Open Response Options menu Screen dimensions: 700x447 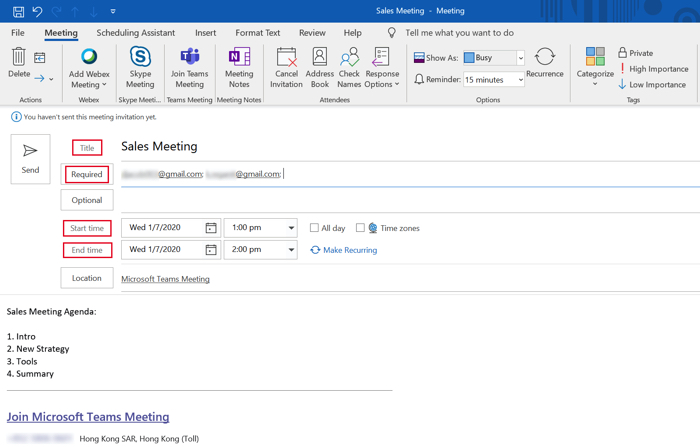point(382,68)
